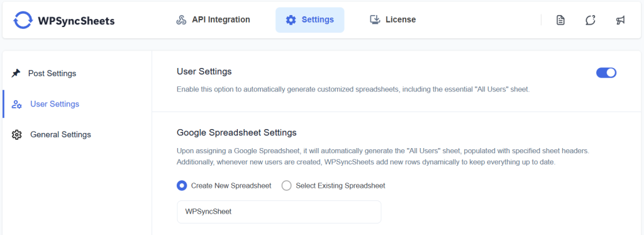
Task: Switch to the API Integration tab
Action: (213, 20)
